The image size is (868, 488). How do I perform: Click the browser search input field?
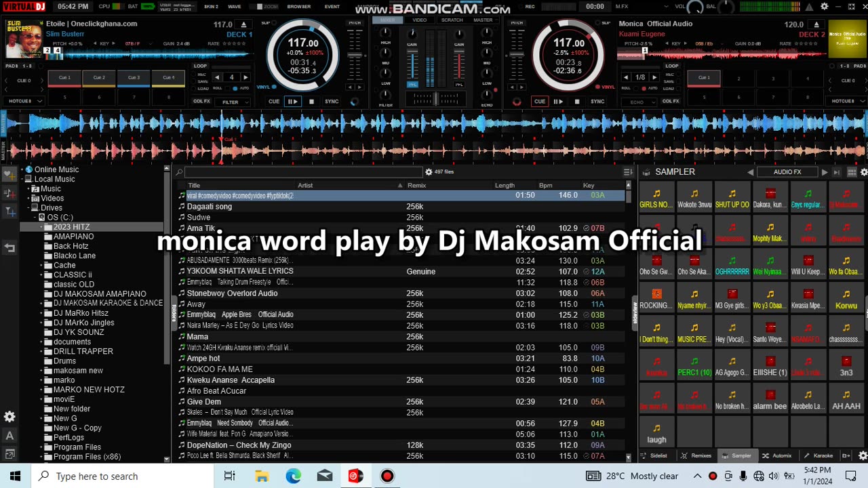point(304,172)
